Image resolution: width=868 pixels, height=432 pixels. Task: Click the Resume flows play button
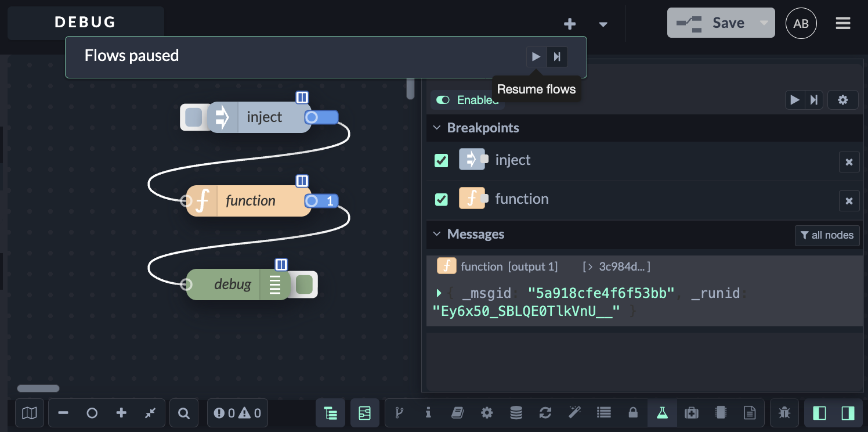tap(536, 57)
